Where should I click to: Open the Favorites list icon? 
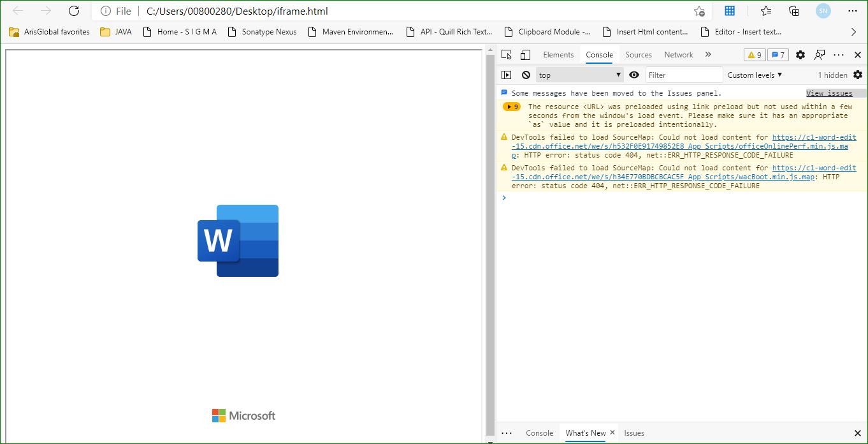(x=766, y=11)
